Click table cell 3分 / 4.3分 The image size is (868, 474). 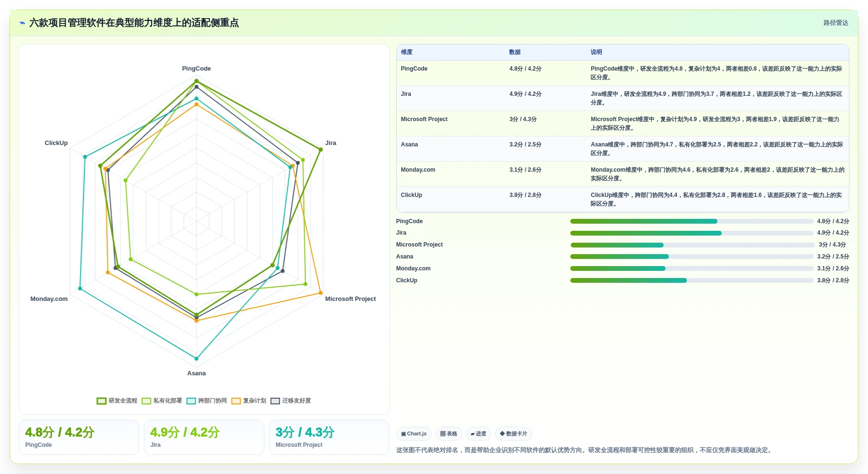523,119
